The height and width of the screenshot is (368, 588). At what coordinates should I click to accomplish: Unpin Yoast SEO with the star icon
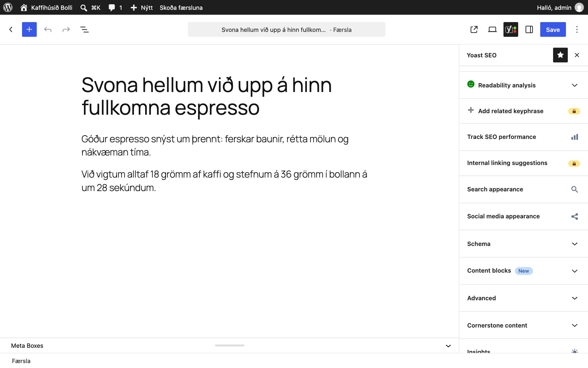tap(560, 55)
